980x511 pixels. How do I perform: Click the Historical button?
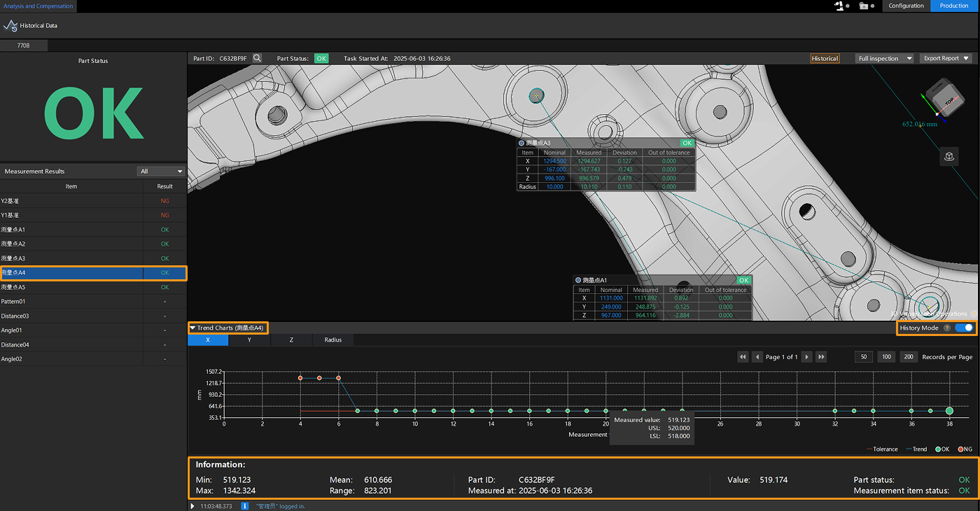tap(825, 59)
